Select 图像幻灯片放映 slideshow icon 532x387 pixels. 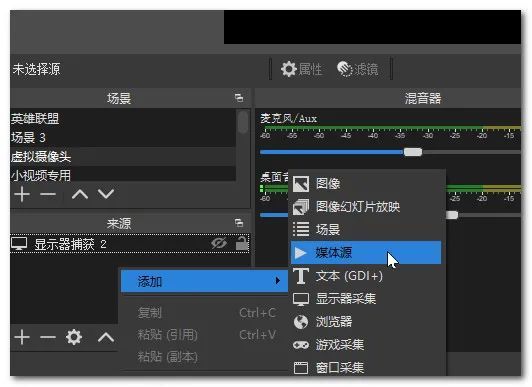coord(301,207)
